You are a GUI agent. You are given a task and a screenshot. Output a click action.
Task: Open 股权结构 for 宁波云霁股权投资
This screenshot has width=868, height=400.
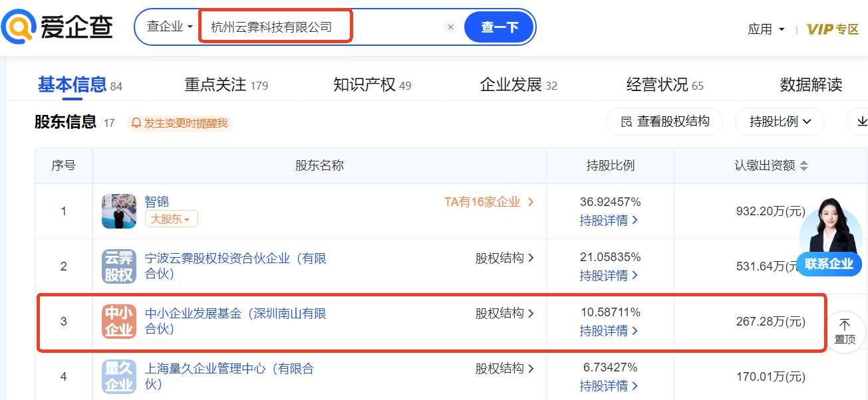click(504, 258)
